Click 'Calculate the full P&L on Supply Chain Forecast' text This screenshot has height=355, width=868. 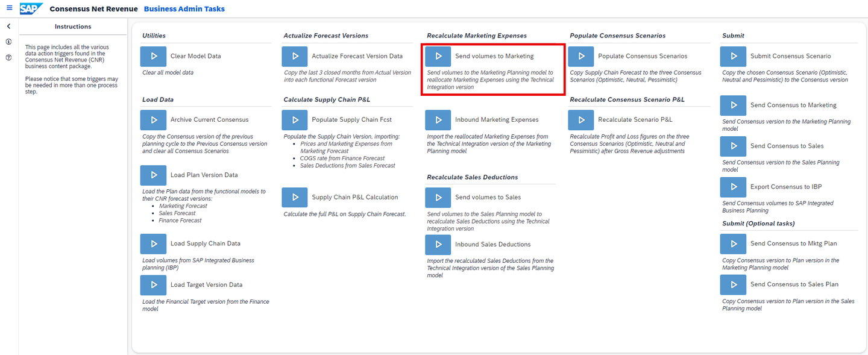click(345, 214)
